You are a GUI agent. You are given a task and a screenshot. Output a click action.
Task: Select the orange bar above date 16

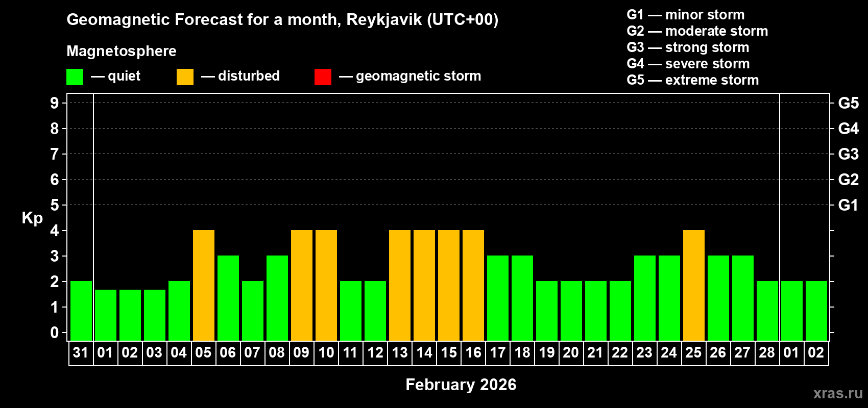point(473,286)
